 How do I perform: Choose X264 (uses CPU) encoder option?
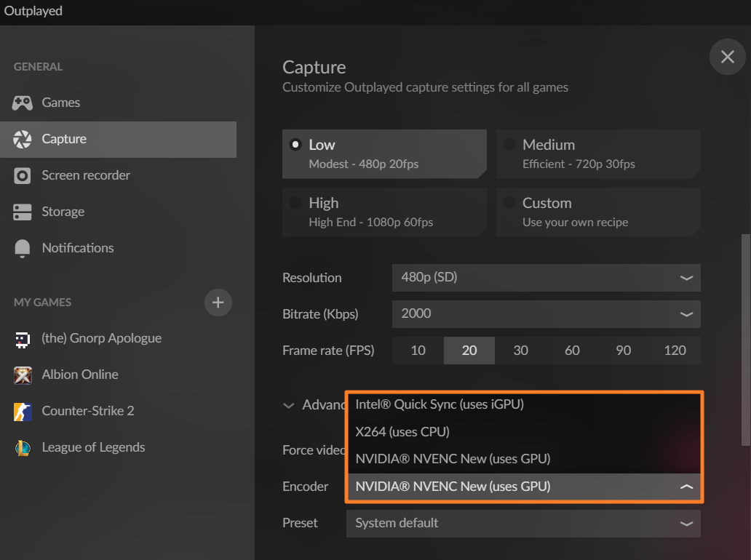point(524,432)
